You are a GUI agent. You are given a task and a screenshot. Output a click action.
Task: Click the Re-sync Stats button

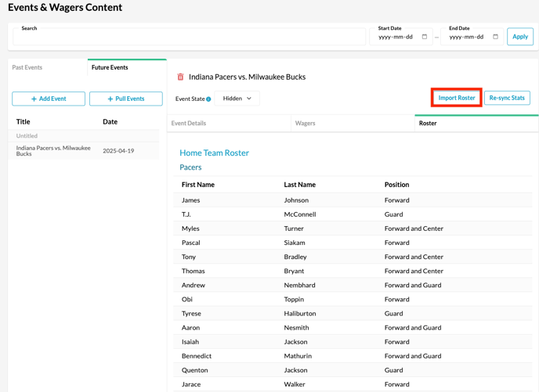(507, 98)
